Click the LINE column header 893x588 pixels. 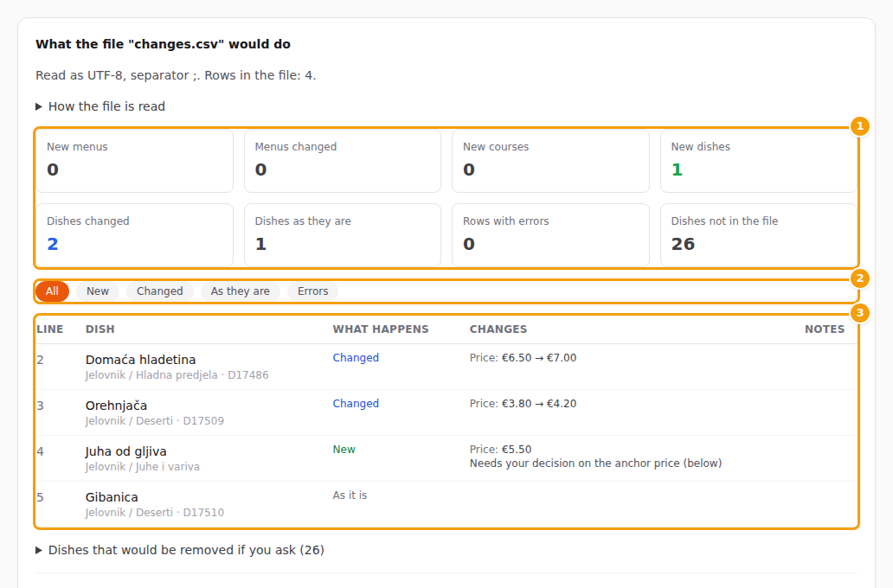pos(50,329)
